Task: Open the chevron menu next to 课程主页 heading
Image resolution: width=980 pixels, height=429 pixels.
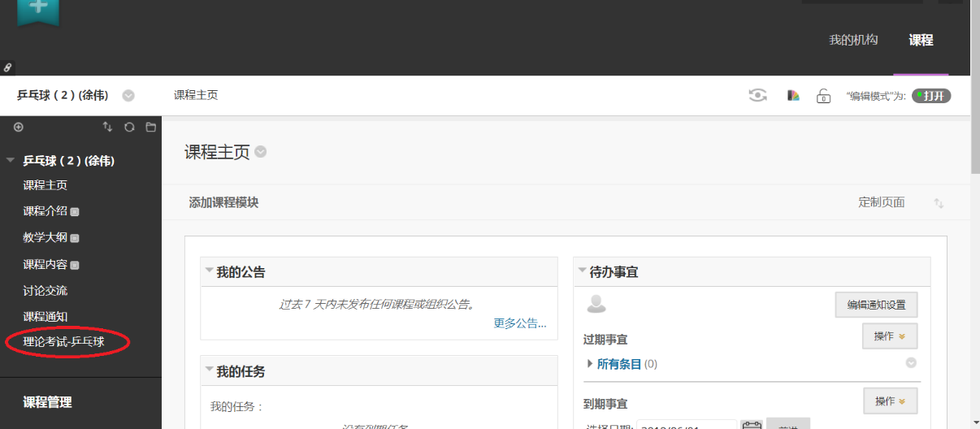Action: (261, 152)
